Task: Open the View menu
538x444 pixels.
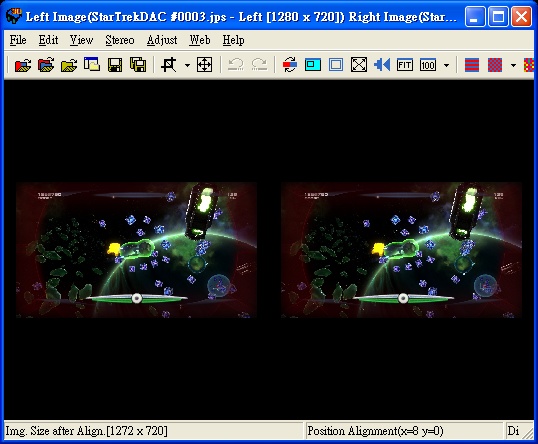Action: pos(81,40)
